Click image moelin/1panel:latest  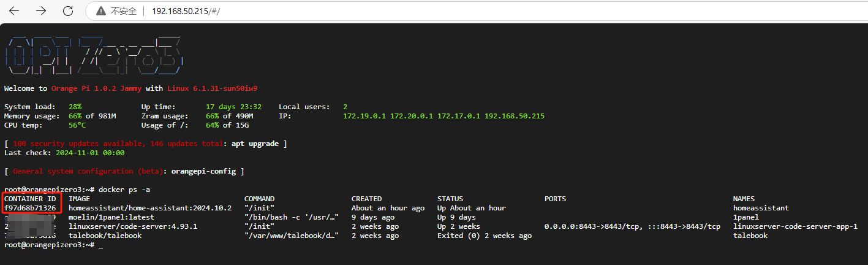(111, 217)
